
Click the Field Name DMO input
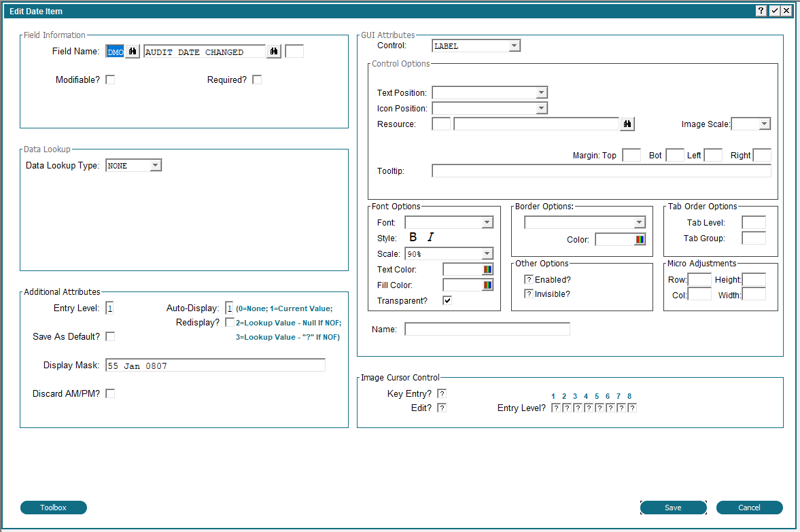(x=116, y=52)
